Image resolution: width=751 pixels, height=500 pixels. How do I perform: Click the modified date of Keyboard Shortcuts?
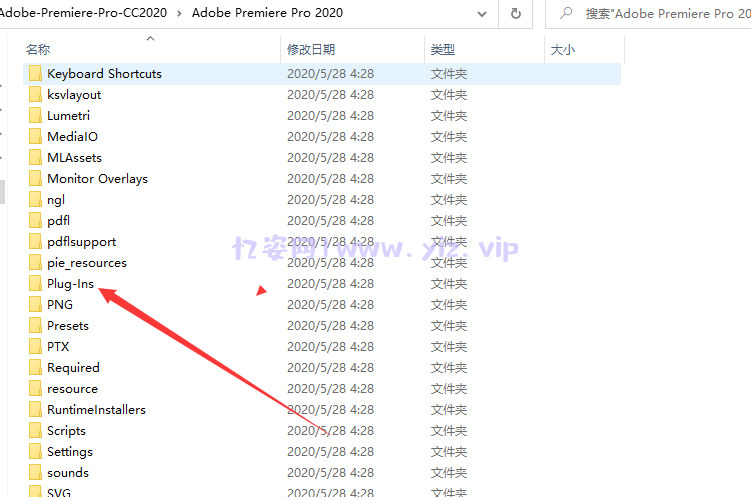[330, 74]
